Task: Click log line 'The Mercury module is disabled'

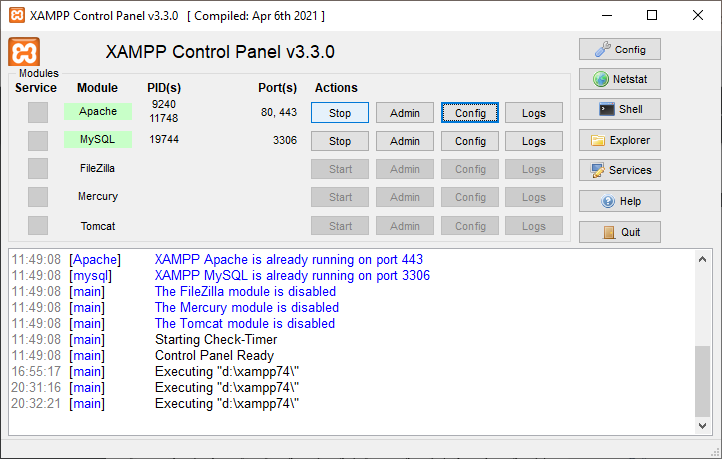Action: (247, 308)
